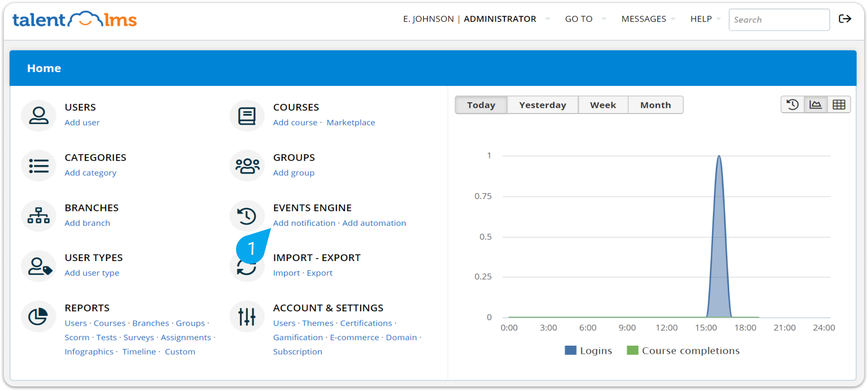
Task: Open the Domain settings link
Action: click(x=401, y=337)
